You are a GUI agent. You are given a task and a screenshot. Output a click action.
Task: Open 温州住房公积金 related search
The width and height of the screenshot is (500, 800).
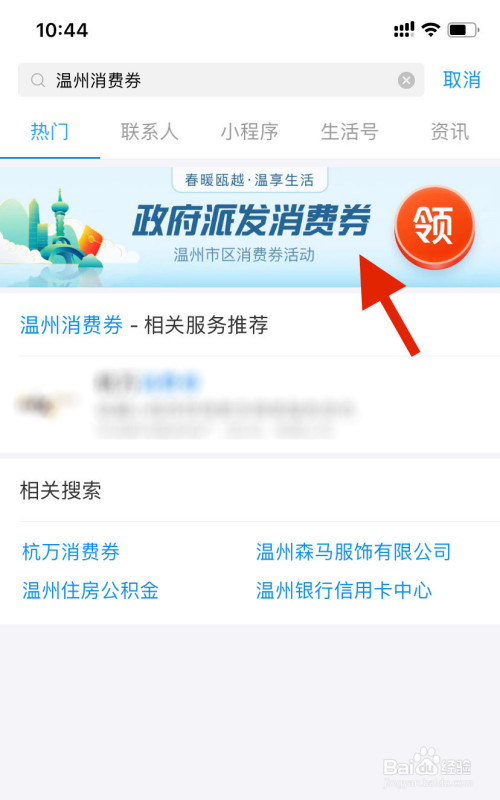tap(90, 591)
